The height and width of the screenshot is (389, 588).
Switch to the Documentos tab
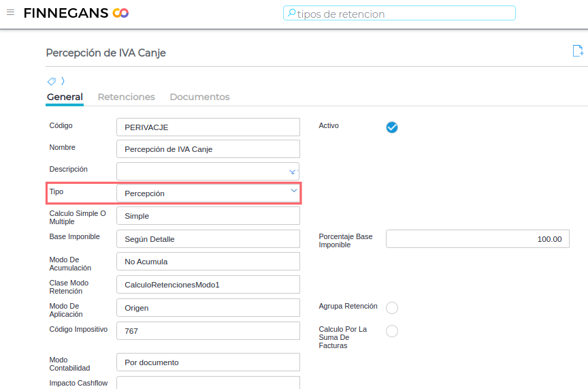[199, 97]
